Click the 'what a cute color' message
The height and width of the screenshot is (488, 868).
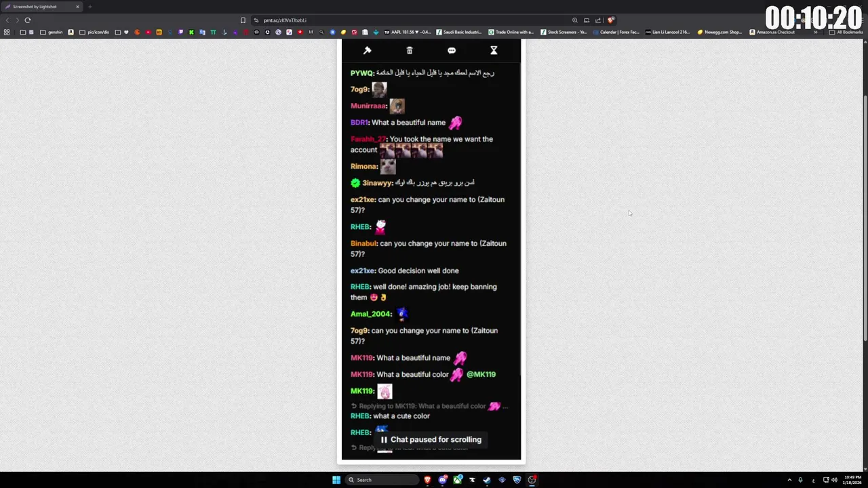click(401, 416)
